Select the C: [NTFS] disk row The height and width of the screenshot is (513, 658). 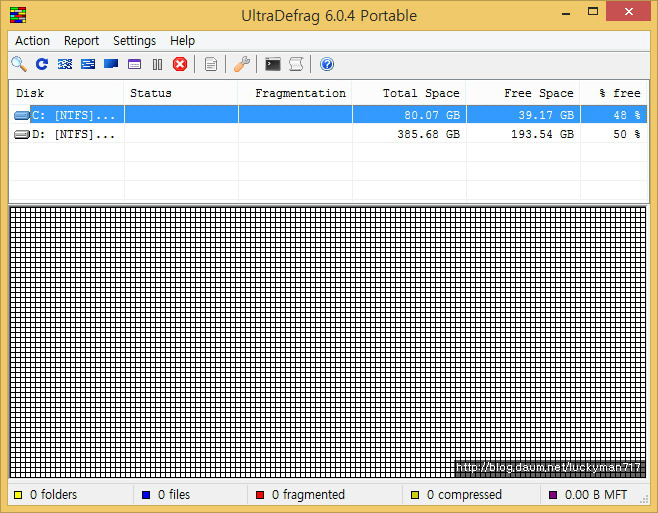(x=328, y=115)
